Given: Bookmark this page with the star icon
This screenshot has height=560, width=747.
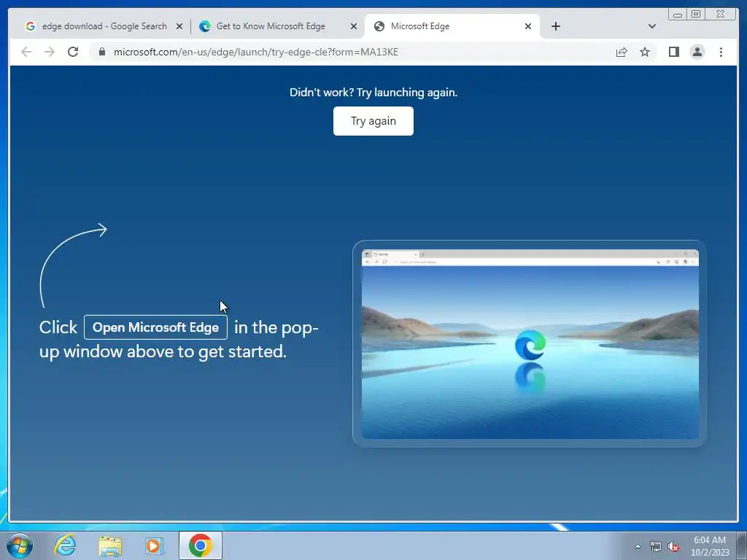Looking at the screenshot, I should pos(645,52).
